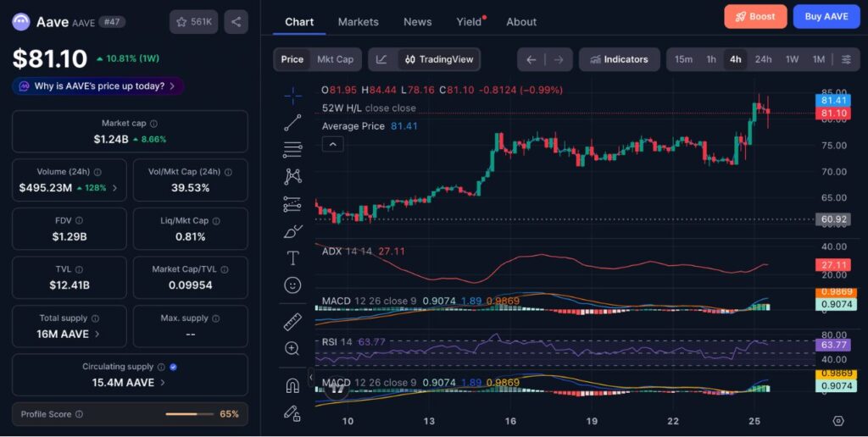Show TVL info icon
This screenshot has width=868, height=437.
(x=79, y=269)
